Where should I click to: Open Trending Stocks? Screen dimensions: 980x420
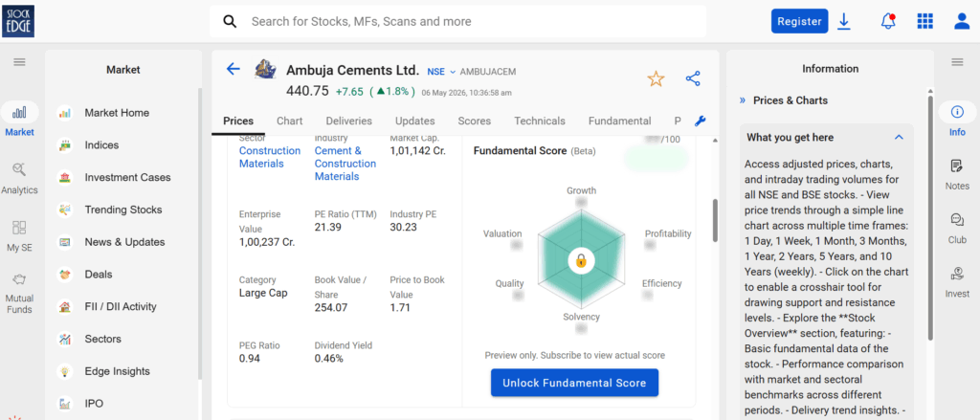coord(122,210)
